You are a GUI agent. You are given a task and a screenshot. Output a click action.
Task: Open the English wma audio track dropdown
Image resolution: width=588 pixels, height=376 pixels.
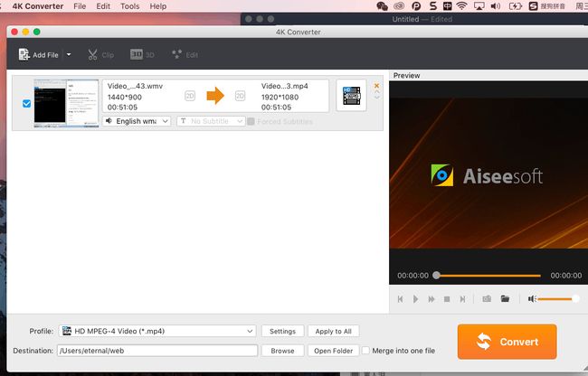pos(137,121)
